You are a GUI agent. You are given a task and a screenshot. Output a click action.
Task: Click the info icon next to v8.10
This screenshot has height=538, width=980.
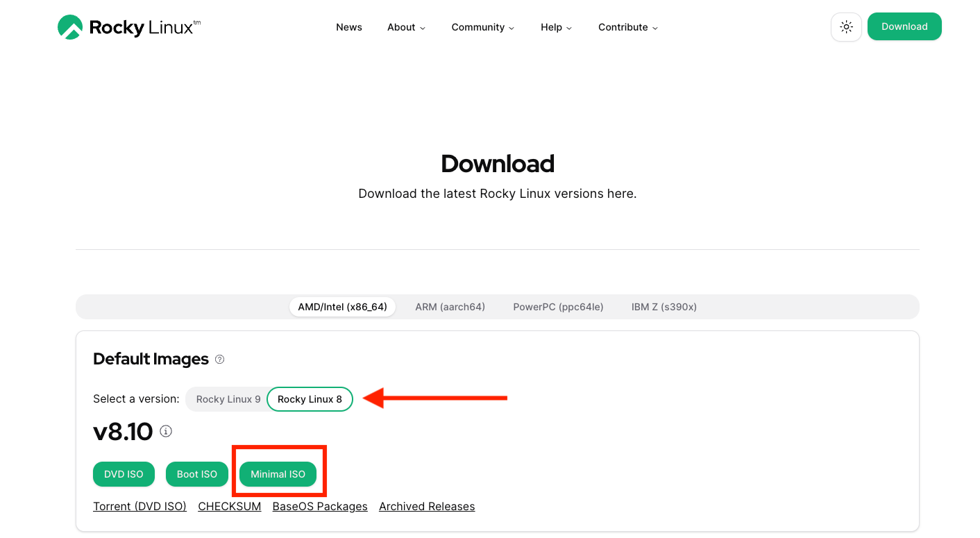(166, 431)
